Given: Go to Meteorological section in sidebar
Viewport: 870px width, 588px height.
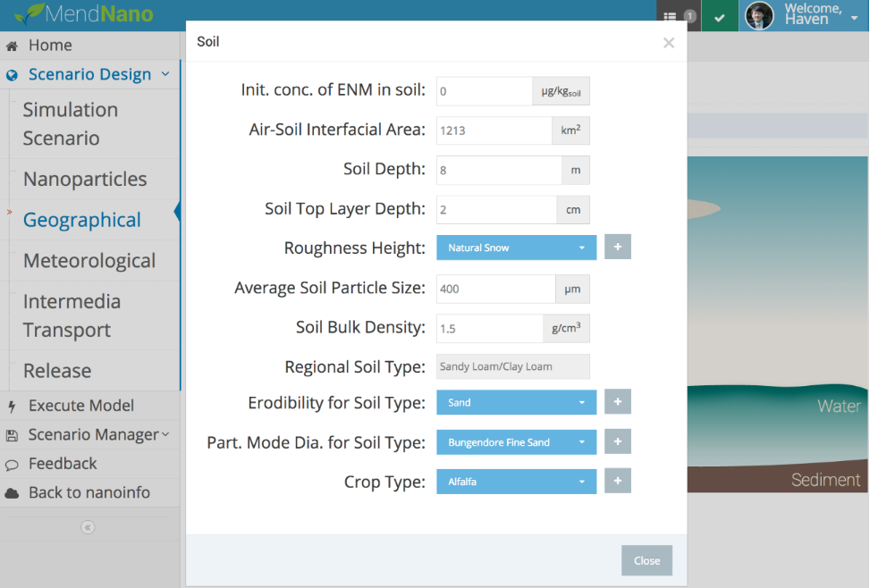Looking at the screenshot, I should (89, 261).
